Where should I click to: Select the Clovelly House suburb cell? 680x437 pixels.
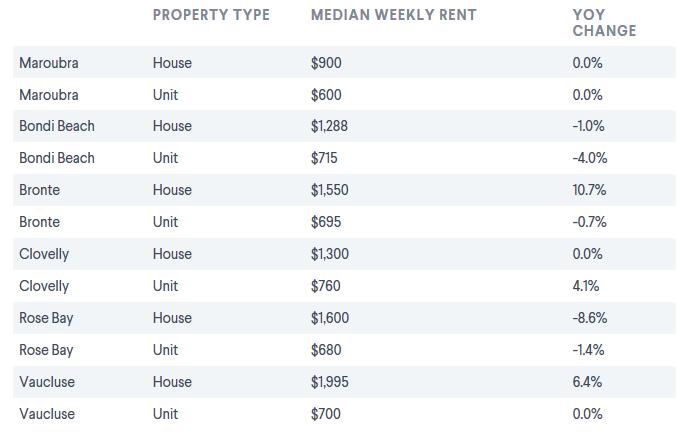44,254
